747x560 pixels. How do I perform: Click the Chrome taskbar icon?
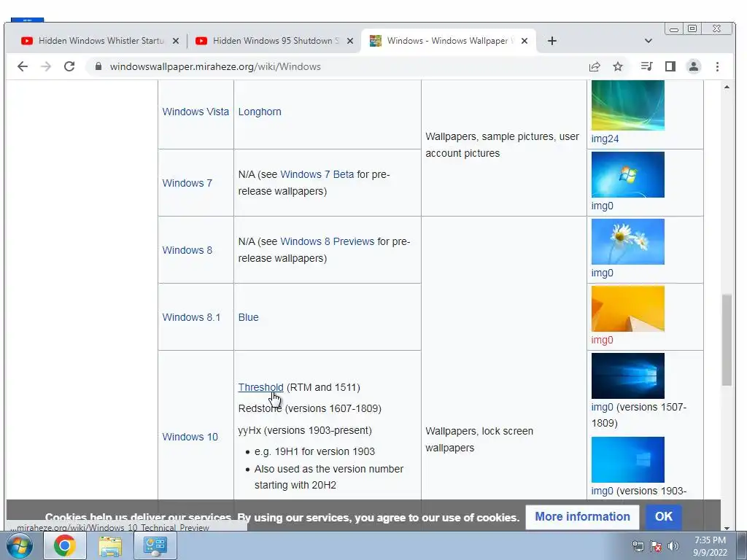tap(64, 545)
